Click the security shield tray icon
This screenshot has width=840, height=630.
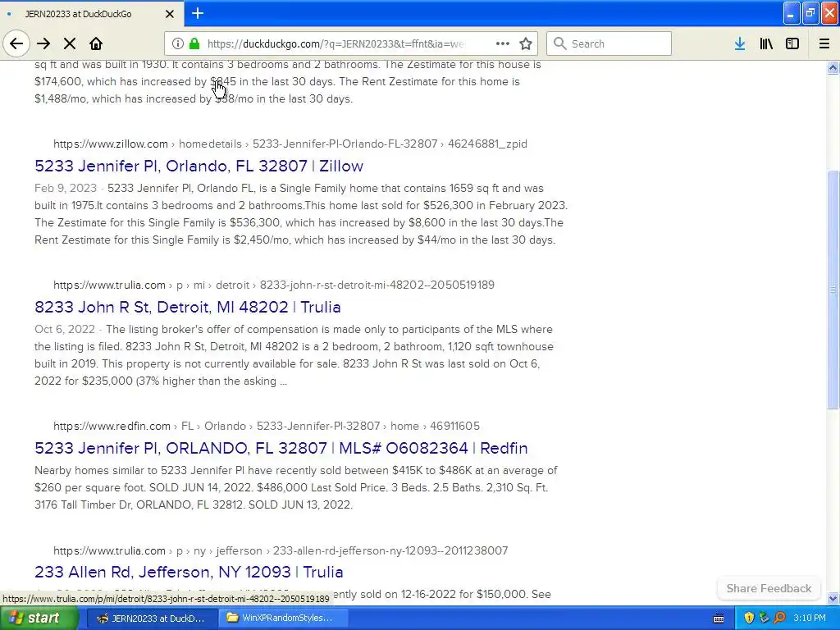749,619
